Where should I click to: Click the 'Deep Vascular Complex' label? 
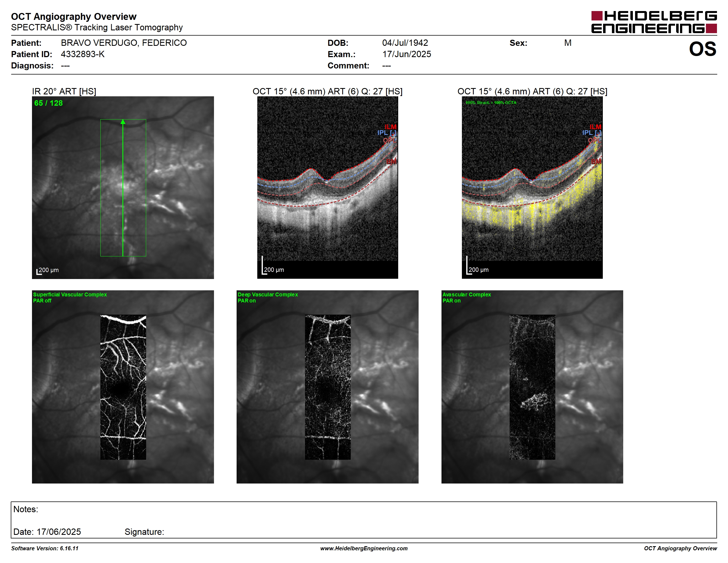(268, 294)
